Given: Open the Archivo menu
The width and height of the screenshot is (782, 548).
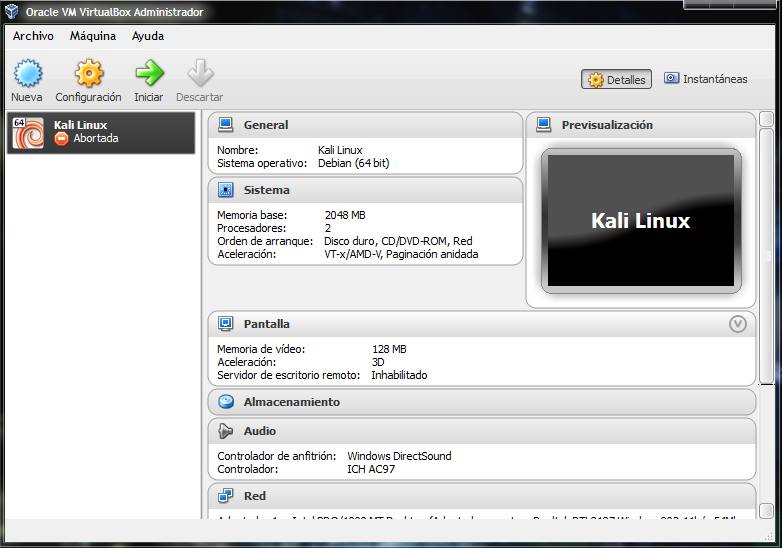Looking at the screenshot, I should (33, 36).
